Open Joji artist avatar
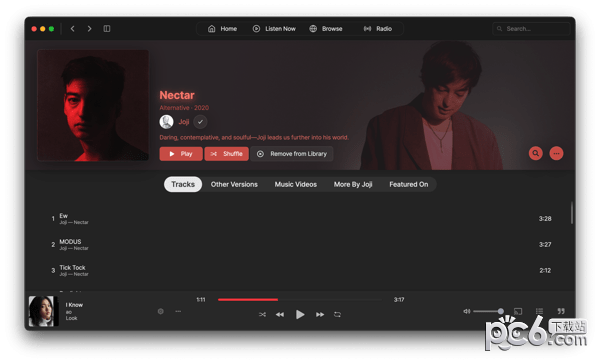Screen dimensions: 600x363 [166, 122]
